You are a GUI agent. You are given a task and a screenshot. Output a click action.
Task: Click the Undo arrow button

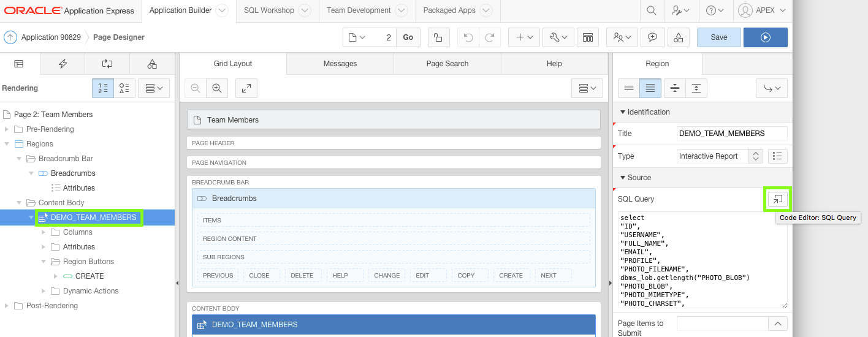click(468, 37)
